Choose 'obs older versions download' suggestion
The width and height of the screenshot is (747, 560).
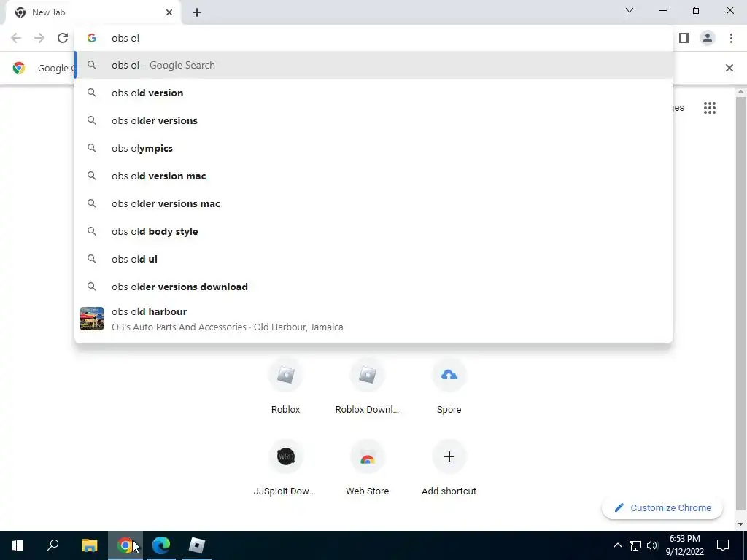click(373, 286)
